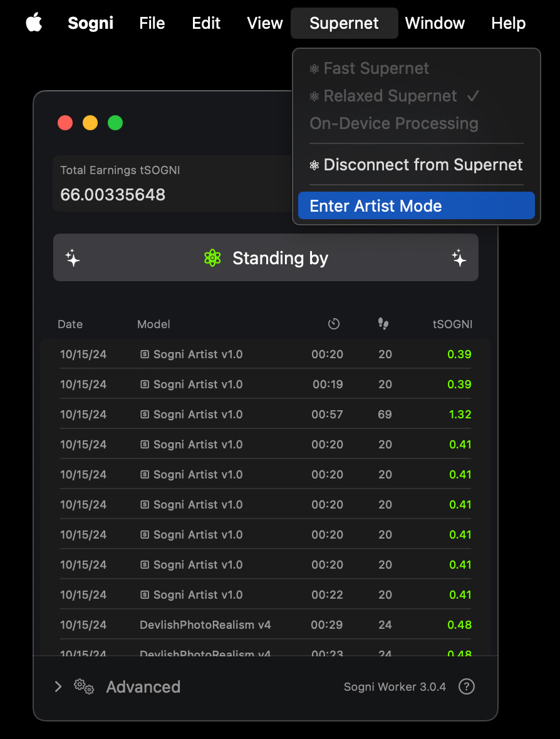Open the Help menu
Image resolution: width=560 pixels, height=739 pixels.
[508, 23]
